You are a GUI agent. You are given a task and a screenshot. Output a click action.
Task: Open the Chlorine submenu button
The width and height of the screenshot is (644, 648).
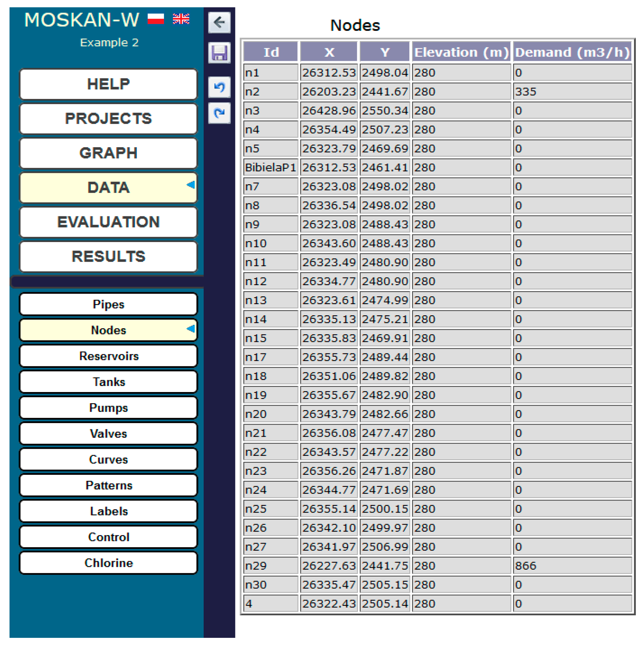pos(108,563)
